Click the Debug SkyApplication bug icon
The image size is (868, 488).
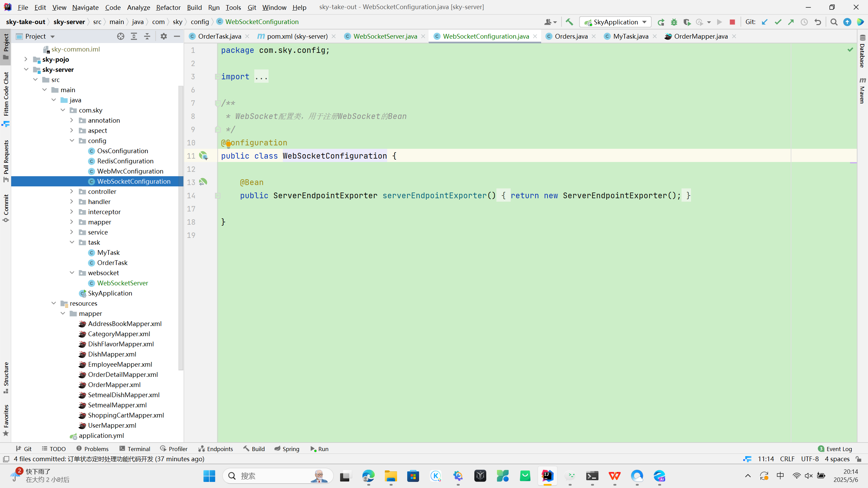pyautogui.click(x=674, y=22)
